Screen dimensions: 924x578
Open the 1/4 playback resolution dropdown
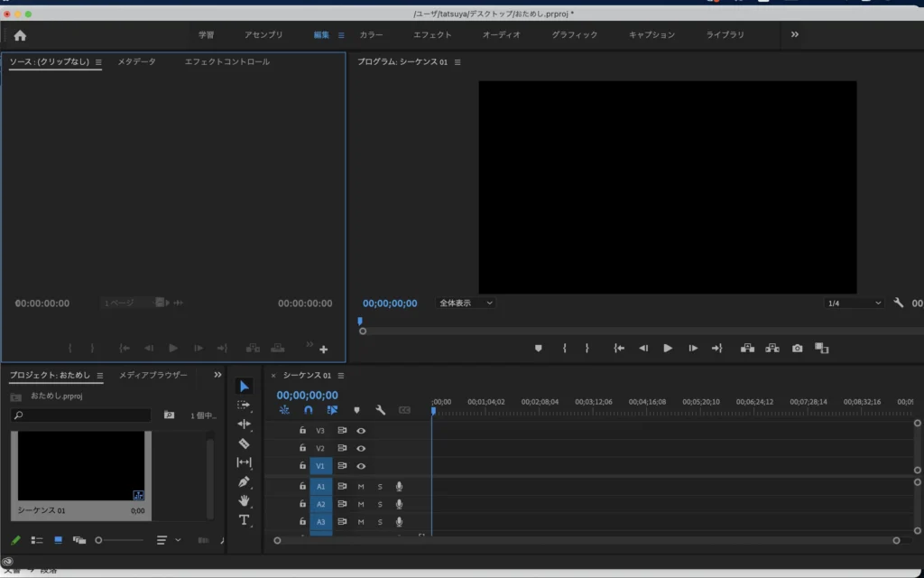pyautogui.click(x=853, y=303)
